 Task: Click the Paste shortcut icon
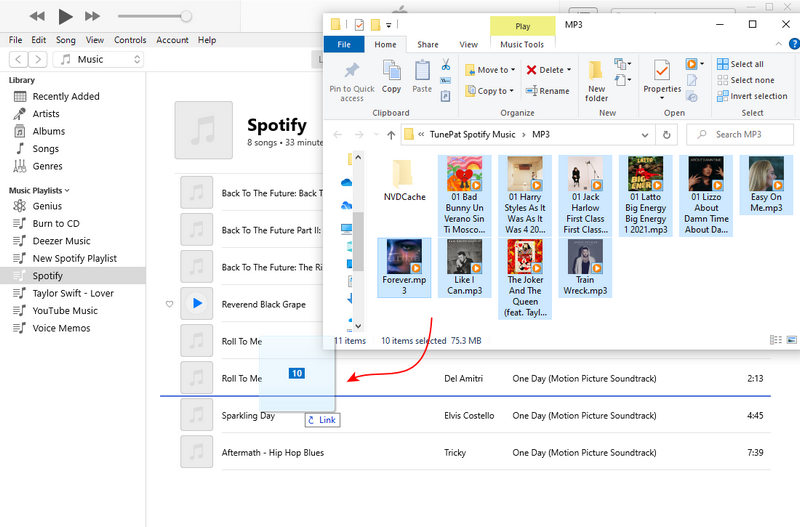pos(445,96)
